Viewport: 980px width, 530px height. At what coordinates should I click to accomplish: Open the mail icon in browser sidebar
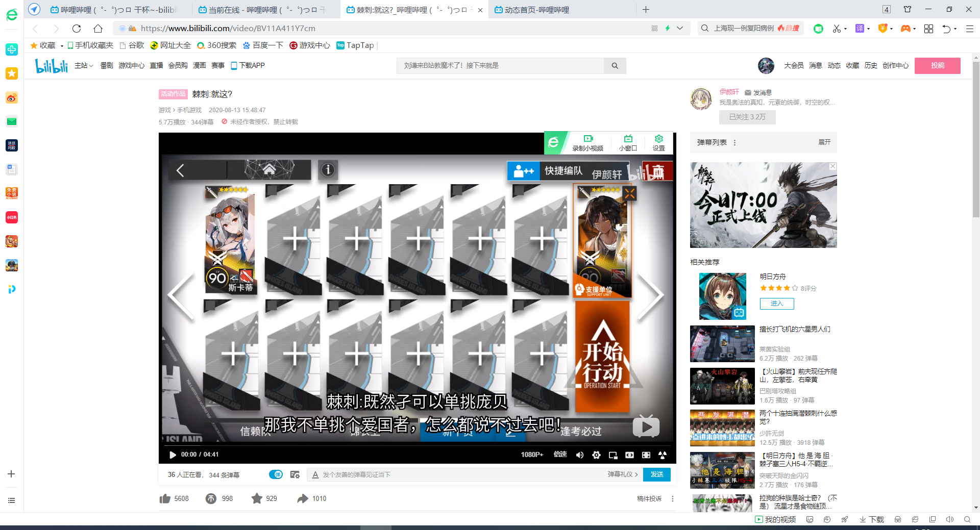[11, 121]
